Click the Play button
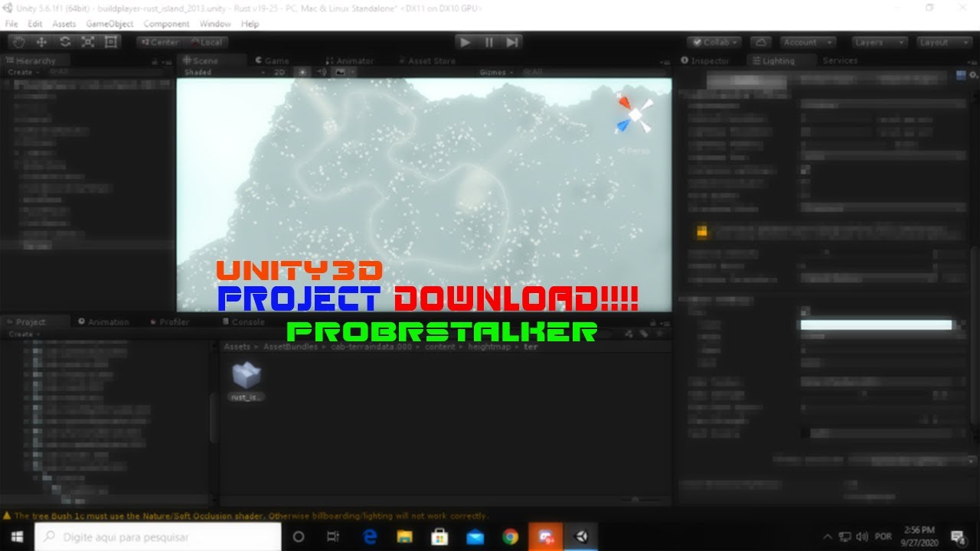Screen dimensions: 980x551 [x=465, y=42]
